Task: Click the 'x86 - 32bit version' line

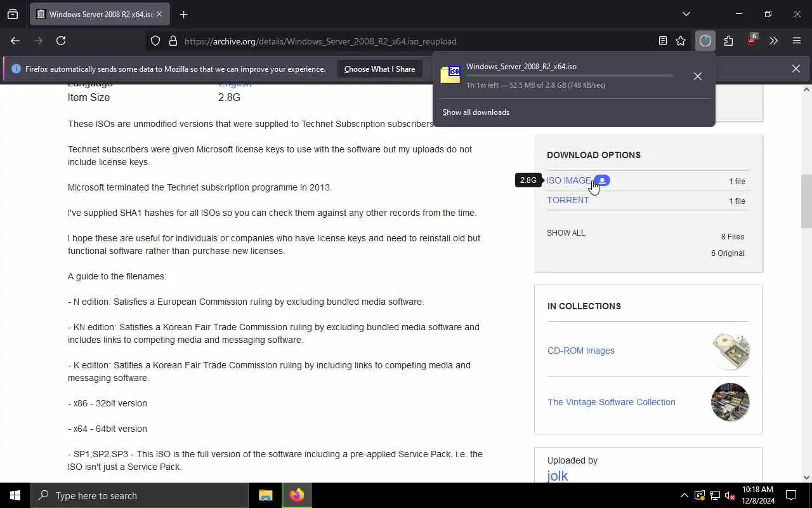Action: [x=107, y=403]
